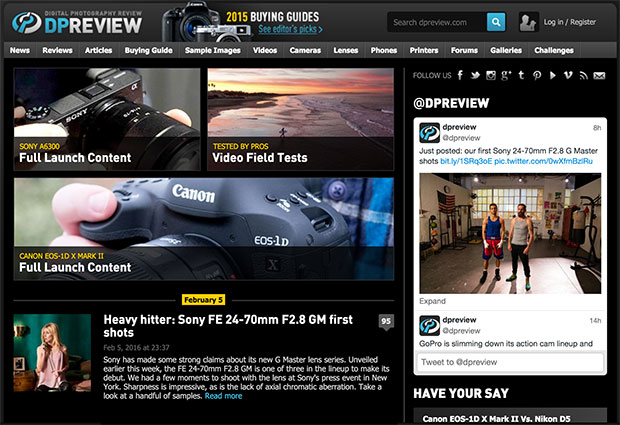Open the Pinterest follow icon
This screenshot has height=425, width=620.
coord(537,75)
